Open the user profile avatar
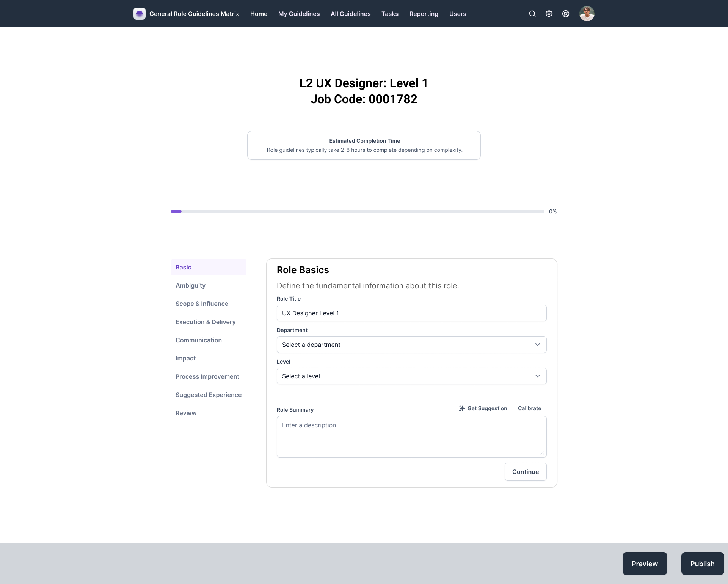The image size is (728, 584). tap(587, 14)
